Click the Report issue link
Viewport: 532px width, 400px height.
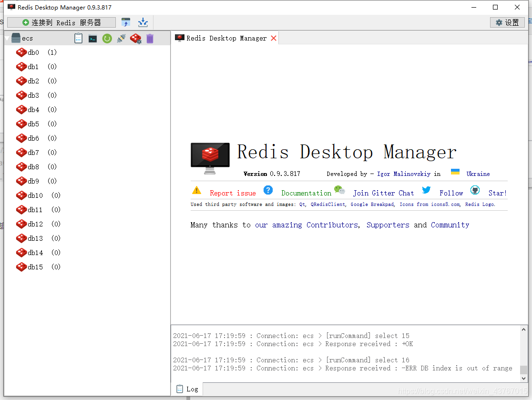coord(233,193)
